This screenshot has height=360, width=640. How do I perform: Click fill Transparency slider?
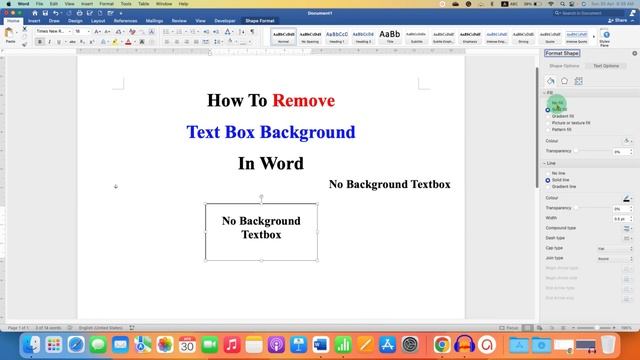tap(593, 151)
